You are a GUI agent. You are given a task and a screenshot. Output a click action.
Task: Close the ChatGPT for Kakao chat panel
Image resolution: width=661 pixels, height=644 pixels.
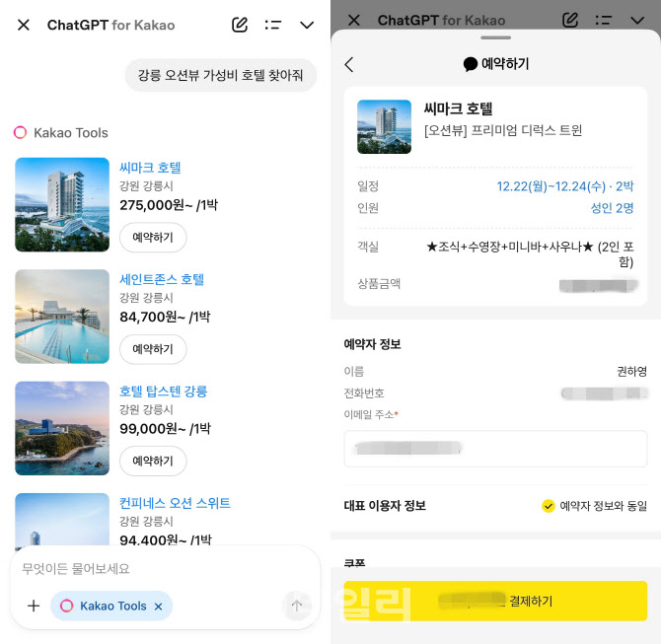pyautogui.click(x=24, y=25)
